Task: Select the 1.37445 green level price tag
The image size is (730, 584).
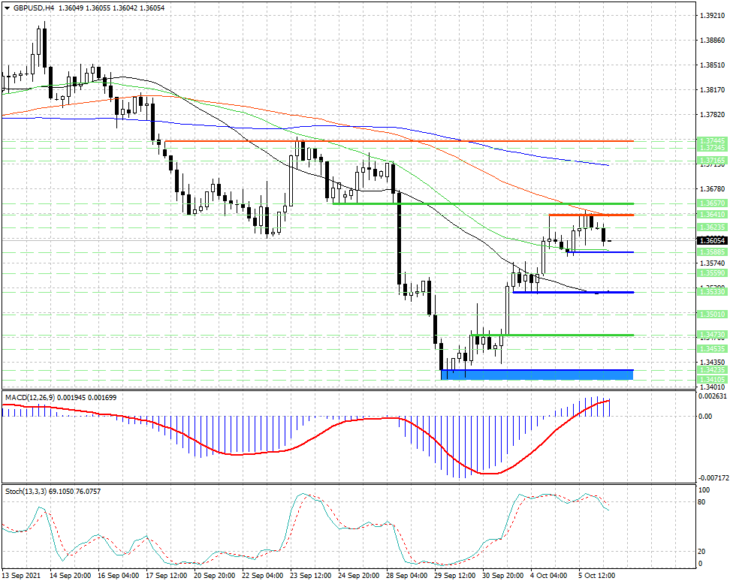Action: pos(712,141)
